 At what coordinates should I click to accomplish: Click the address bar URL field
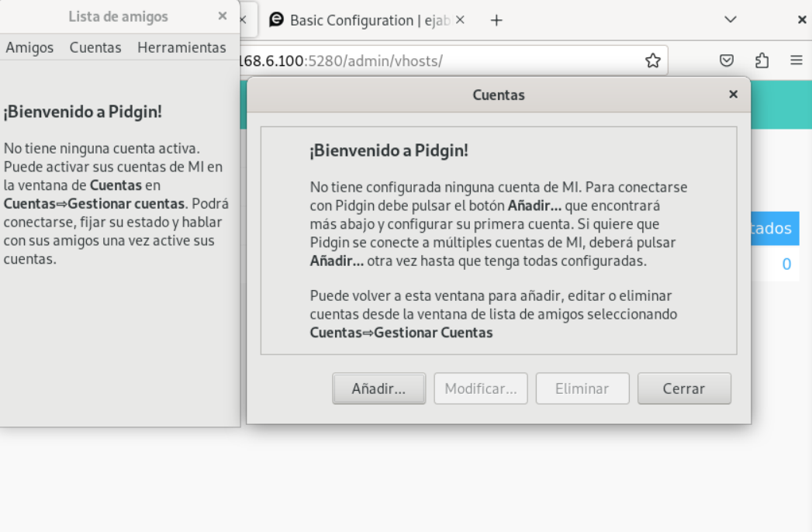[434, 60]
